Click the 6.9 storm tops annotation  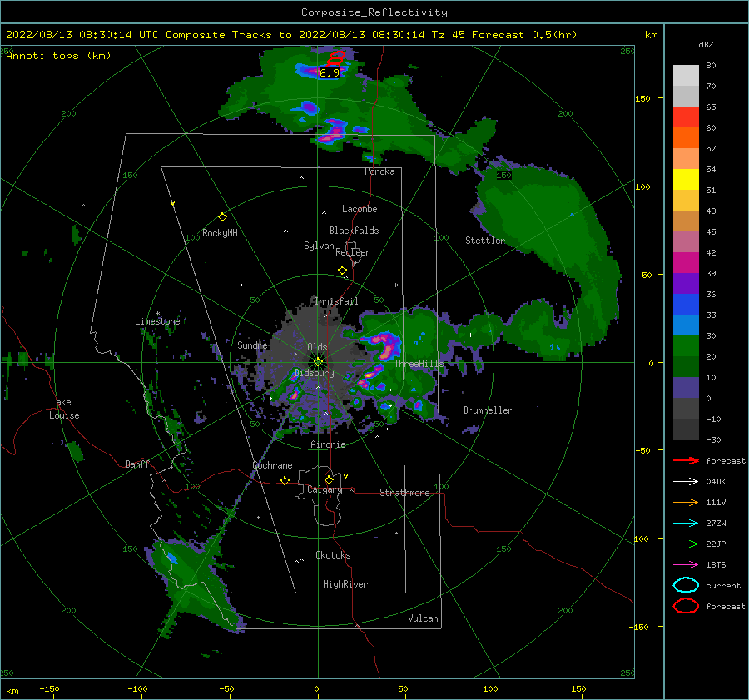329,73
